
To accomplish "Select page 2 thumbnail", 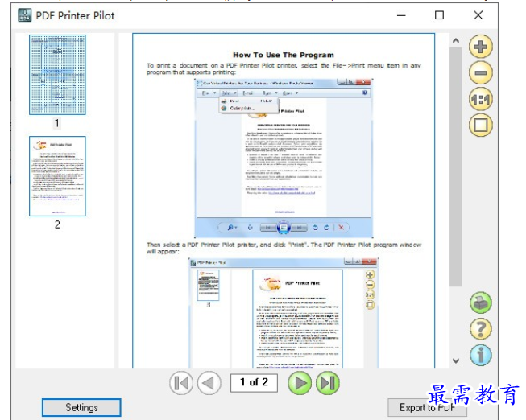I will pos(57,176).
